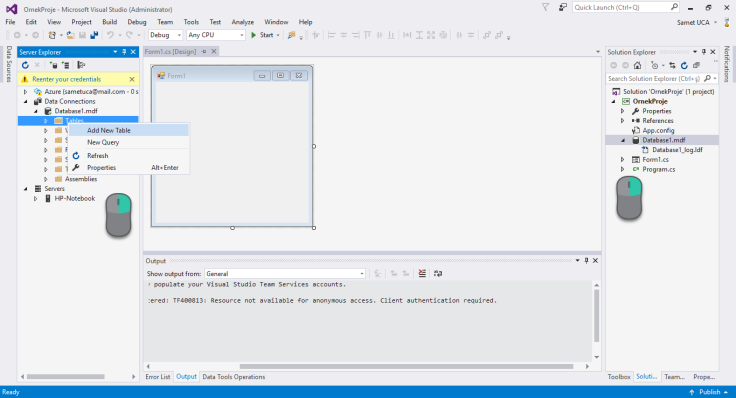This screenshot has width=736, height=398.
Task: Choose New Query from context menu
Action: (129, 142)
